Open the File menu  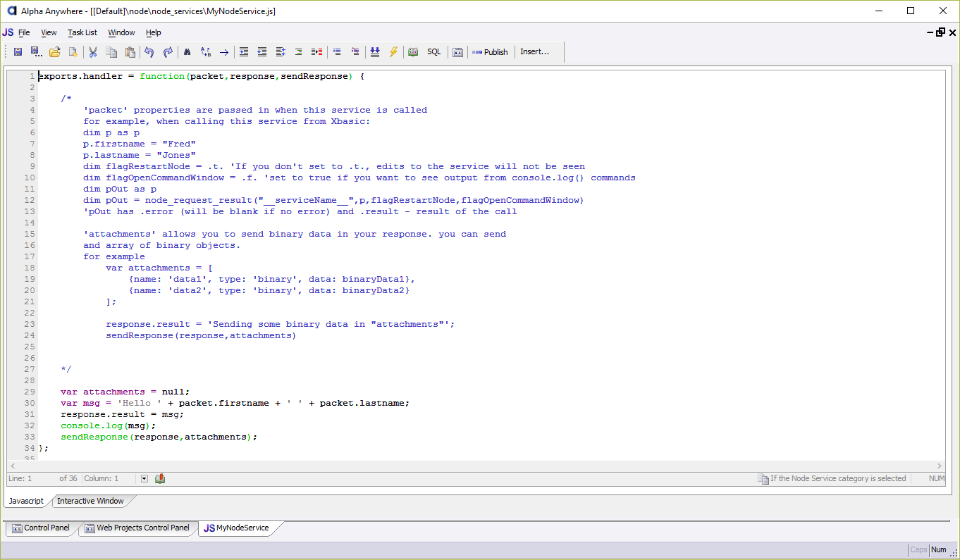tap(24, 32)
